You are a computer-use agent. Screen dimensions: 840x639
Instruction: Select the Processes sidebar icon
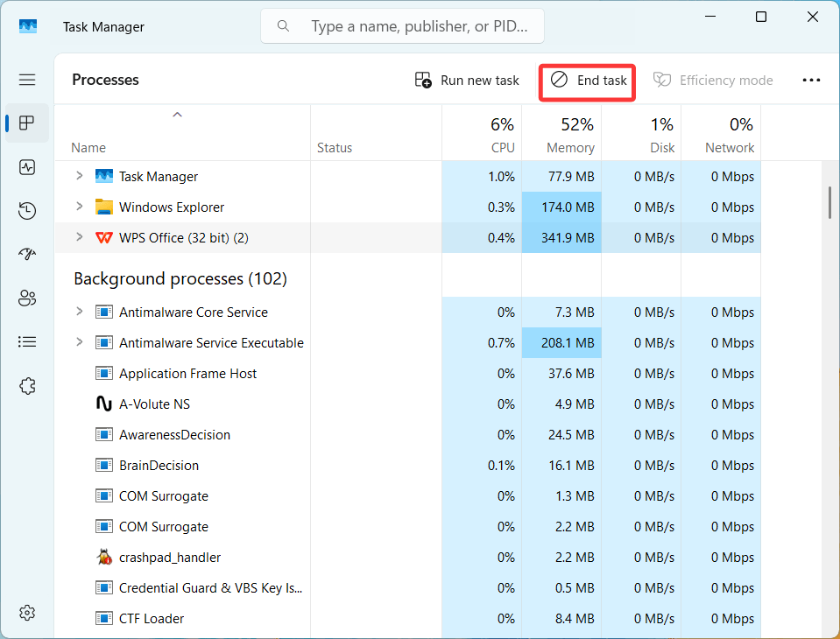(x=27, y=123)
